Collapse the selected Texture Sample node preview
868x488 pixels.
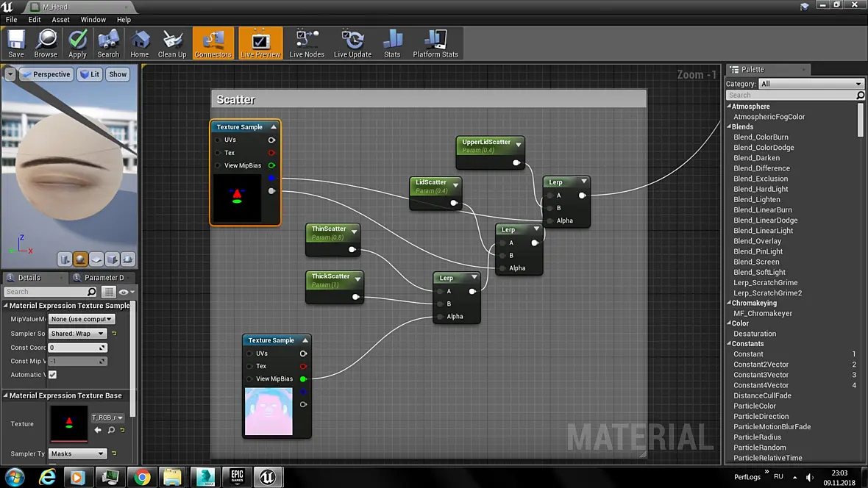[274, 126]
